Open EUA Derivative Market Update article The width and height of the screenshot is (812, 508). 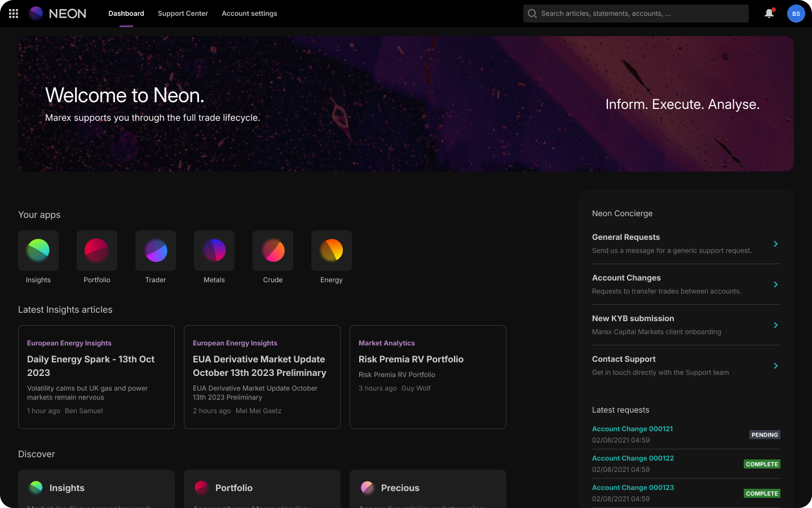point(262,377)
